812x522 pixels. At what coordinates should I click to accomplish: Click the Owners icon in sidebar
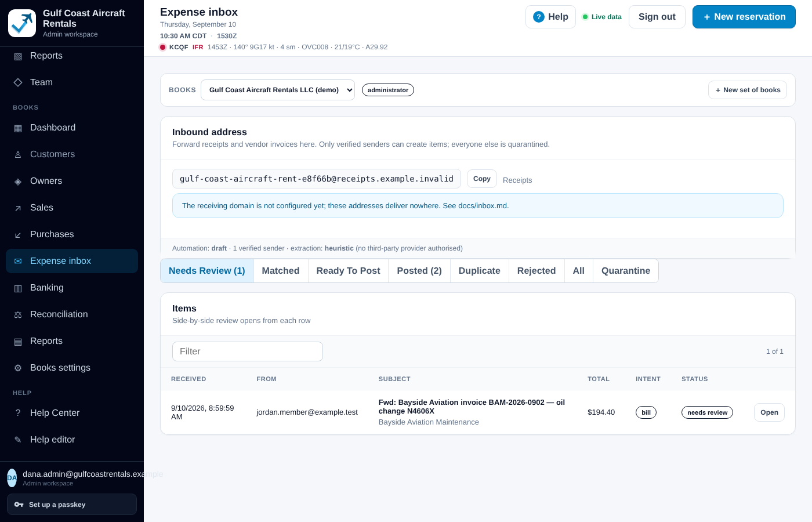18,182
